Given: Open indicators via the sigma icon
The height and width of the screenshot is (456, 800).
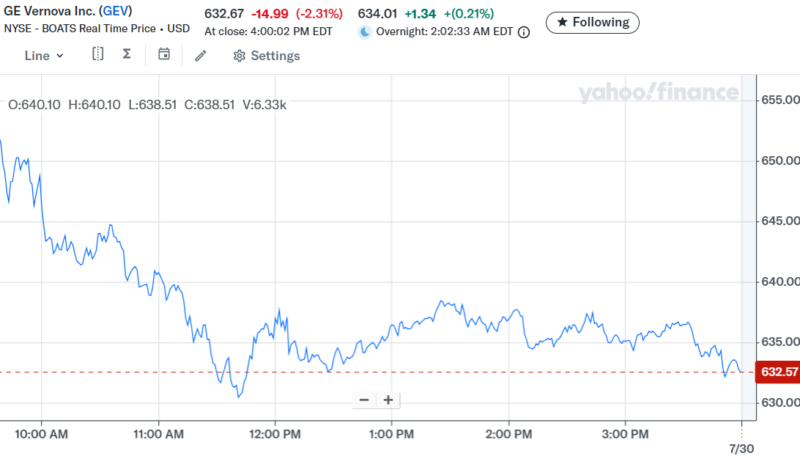Looking at the screenshot, I should [127, 54].
